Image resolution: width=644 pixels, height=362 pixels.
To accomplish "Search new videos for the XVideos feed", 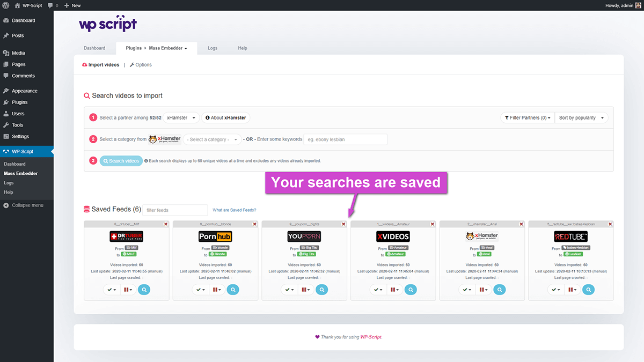I will tap(411, 290).
